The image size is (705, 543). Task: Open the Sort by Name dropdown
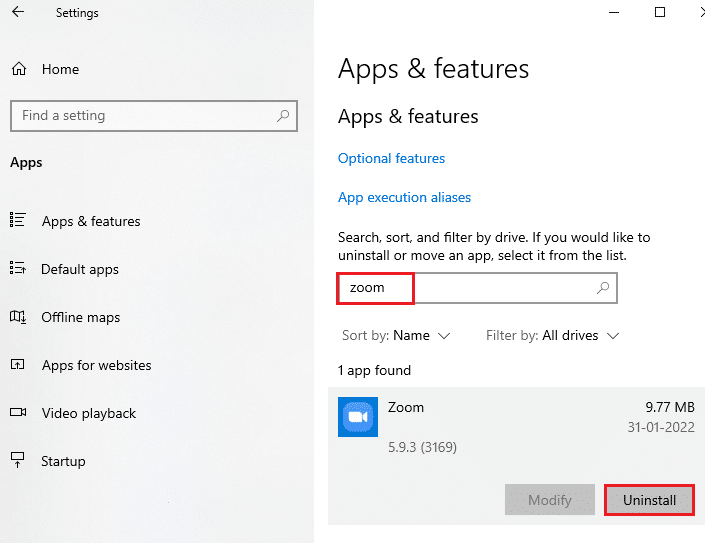coord(396,336)
